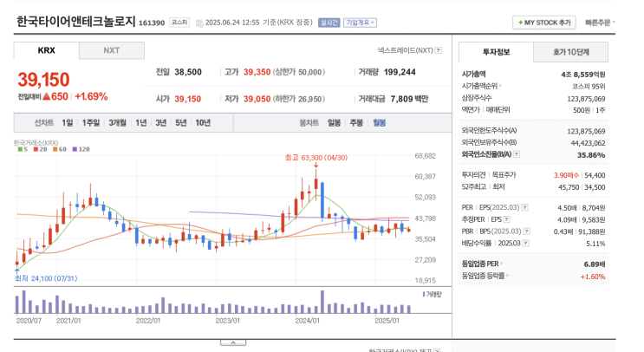Image resolution: width=644 pixels, height=352 pixels.
Task: Click the tallest volume bar near 2024/04
Action: (322, 302)
